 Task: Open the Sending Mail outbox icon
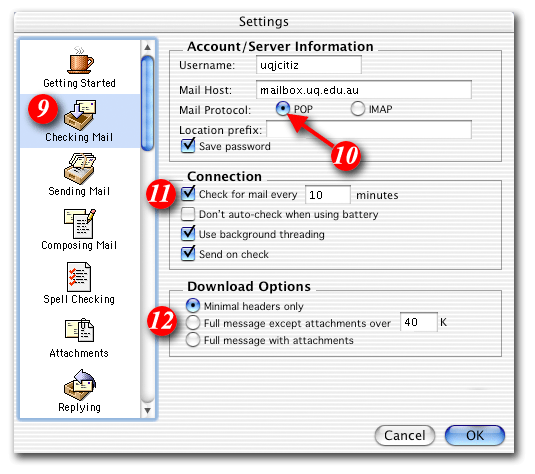[80, 169]
